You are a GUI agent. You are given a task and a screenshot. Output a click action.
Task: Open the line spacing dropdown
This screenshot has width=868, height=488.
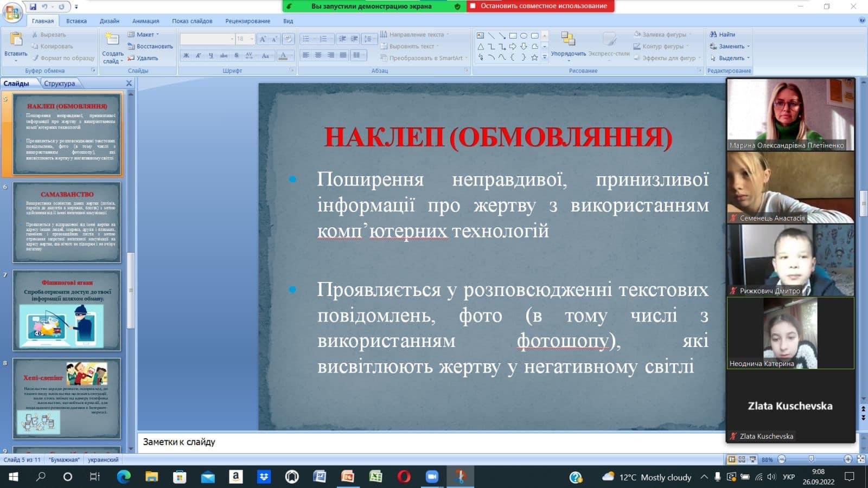point(369,39)
